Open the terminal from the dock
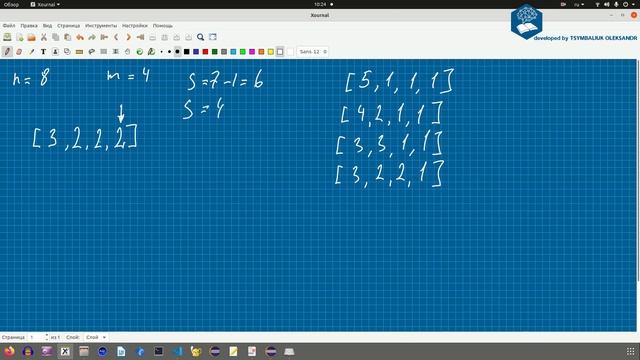This screenshot has width=640, height=360. [159, 351]
